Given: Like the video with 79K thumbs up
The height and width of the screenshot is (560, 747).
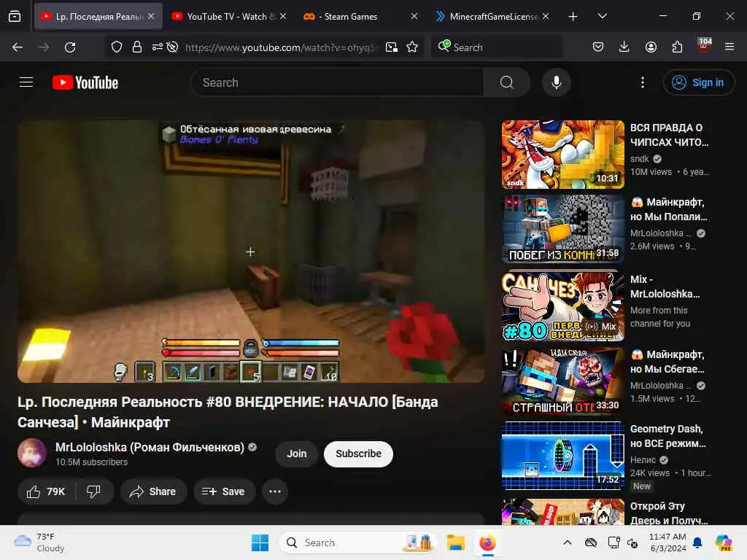Looking at the screenshot, I should [x=46, y=491].
